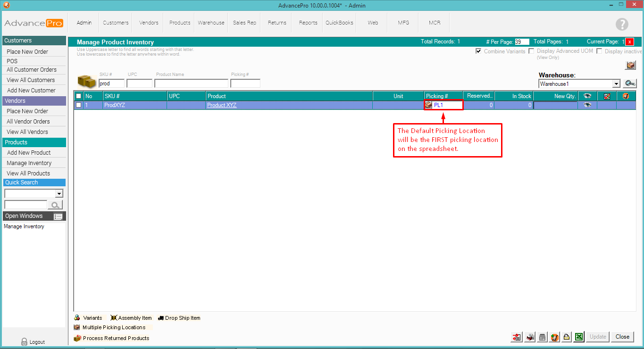Click the warehouse search magnifier with key icon
Screen dimensions: 644x349
pyautogui.click(x=629, y=83)
